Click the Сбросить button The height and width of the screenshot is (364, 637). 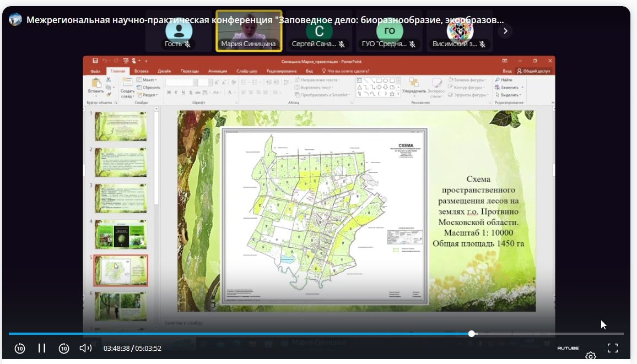tap(149, 87)
